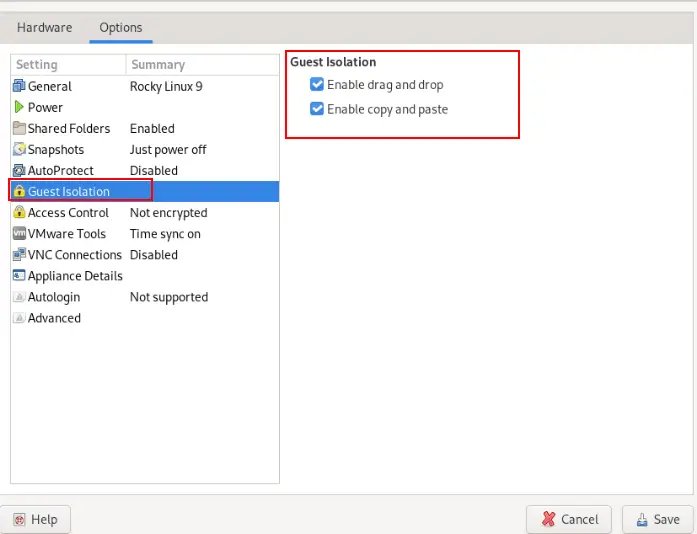The width and height of the screenshot is (697, 534).
Task: Open the Snapshots settings row
Action: (x=145, y=149)
